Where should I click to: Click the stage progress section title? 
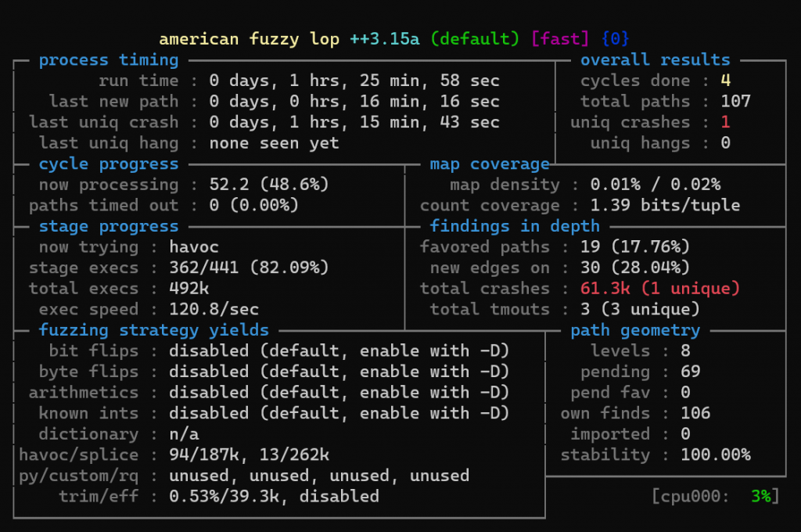click(x=109, y=226)
